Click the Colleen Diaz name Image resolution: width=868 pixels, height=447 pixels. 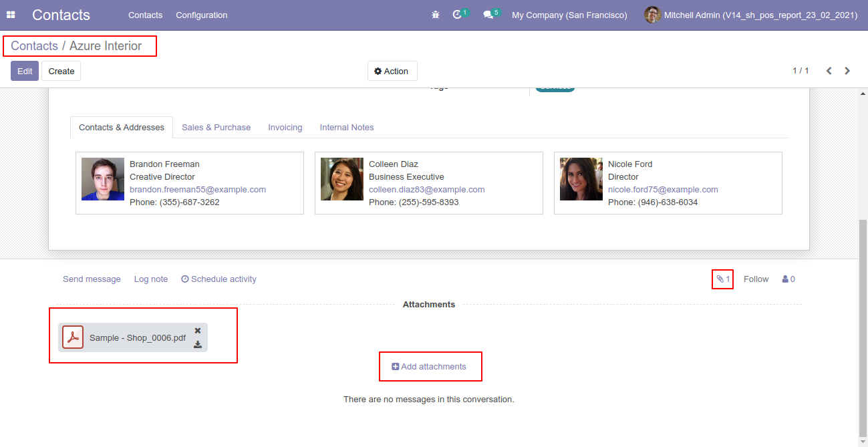pyautogui.click(x=394, y=164)
